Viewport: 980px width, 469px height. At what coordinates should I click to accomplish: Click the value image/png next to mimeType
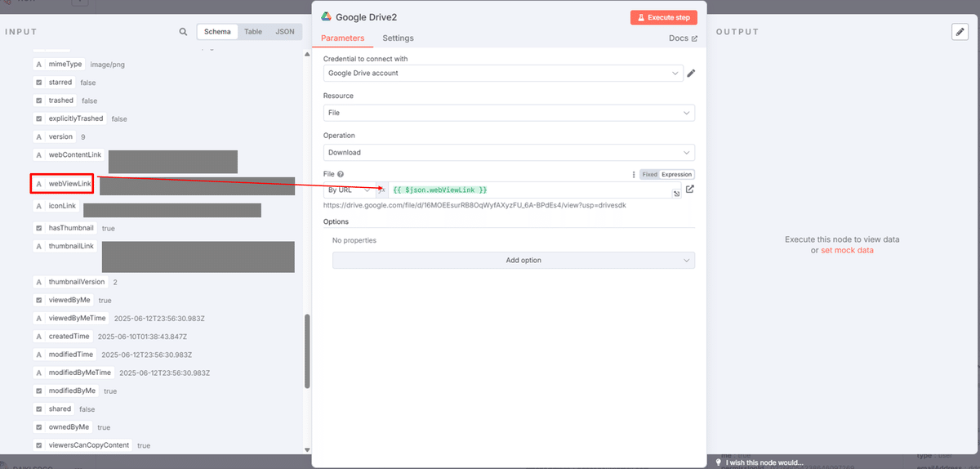107,65
